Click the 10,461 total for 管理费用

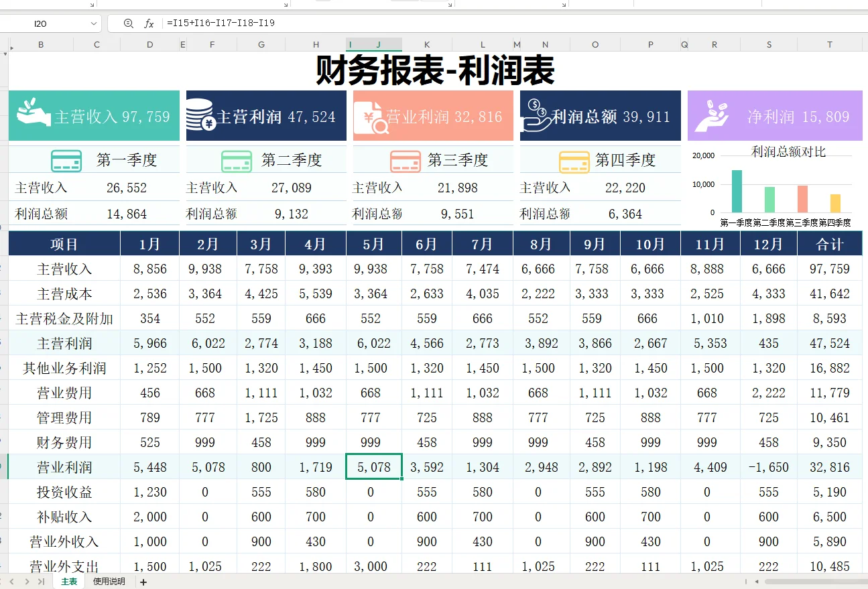830,417
